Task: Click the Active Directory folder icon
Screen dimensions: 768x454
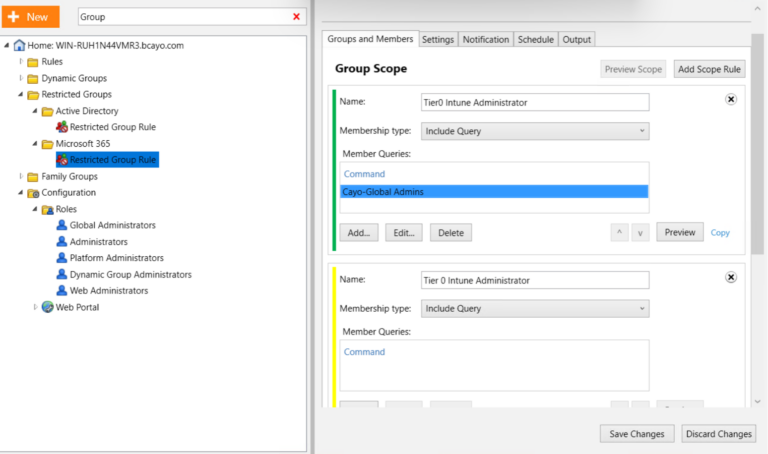Action: (48, 111)
